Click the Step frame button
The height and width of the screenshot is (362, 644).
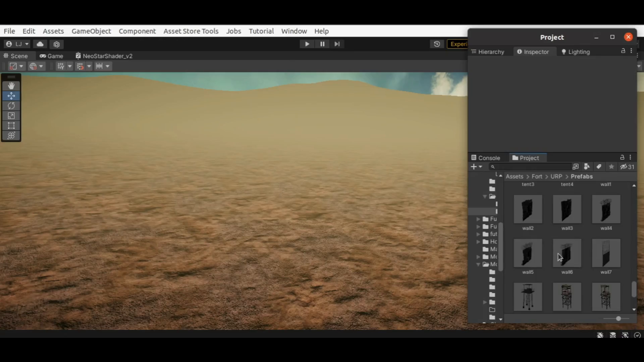(337, 44)
